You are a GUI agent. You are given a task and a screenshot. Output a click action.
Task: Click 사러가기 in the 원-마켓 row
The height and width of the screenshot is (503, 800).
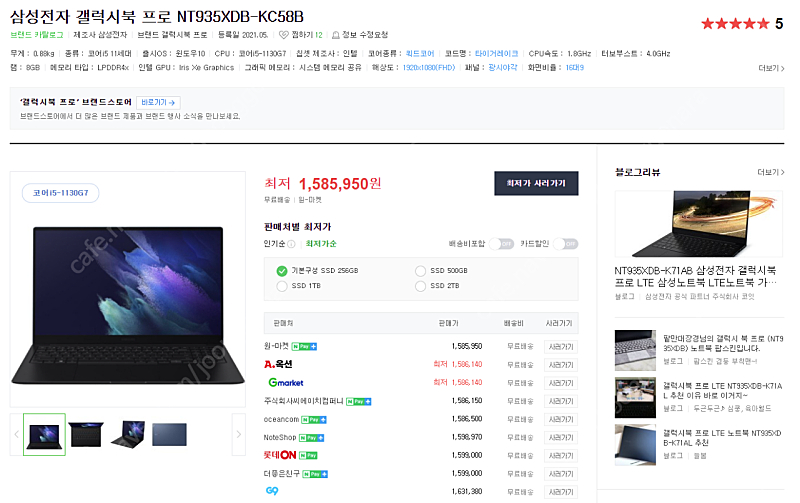(x=561, y=347)
